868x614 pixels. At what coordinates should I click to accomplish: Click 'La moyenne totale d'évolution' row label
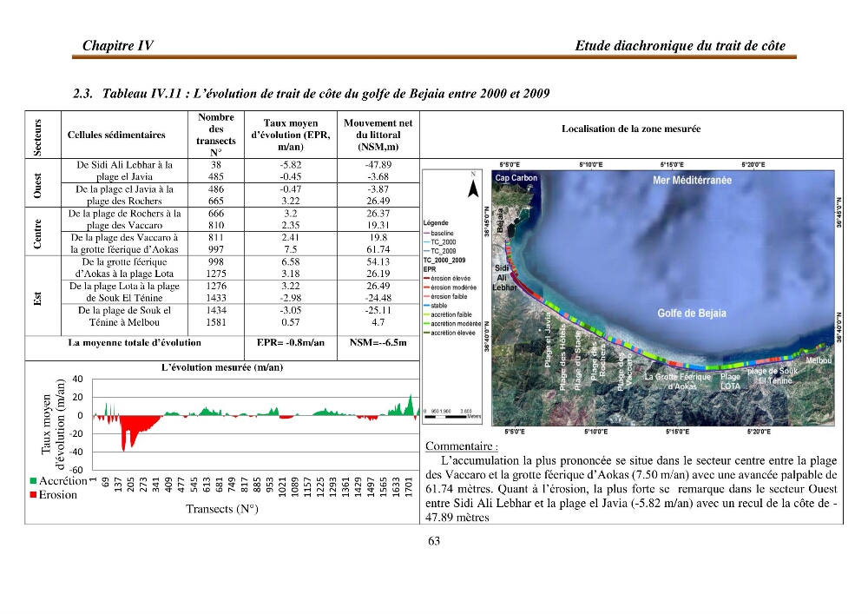click(x=135, y=343)
